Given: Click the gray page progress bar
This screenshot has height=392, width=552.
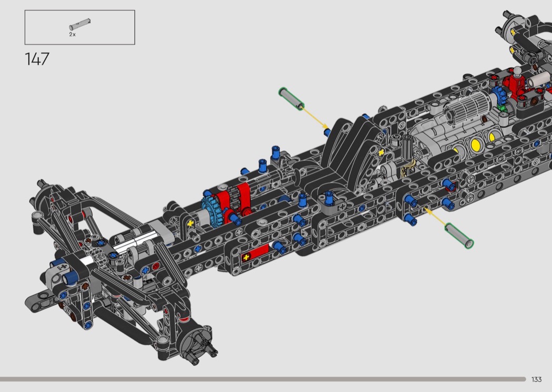Looking at the screenshot, I should (x=263, y=379).
